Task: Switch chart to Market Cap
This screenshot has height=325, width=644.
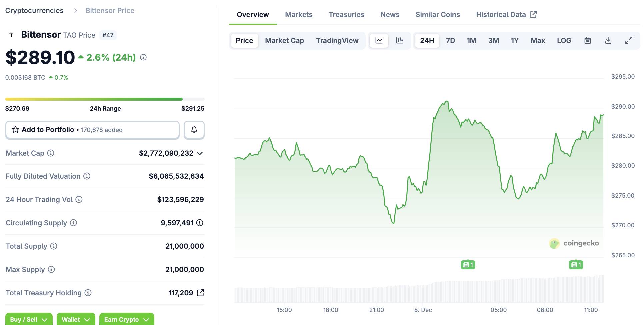Action: tap(284, 41)
